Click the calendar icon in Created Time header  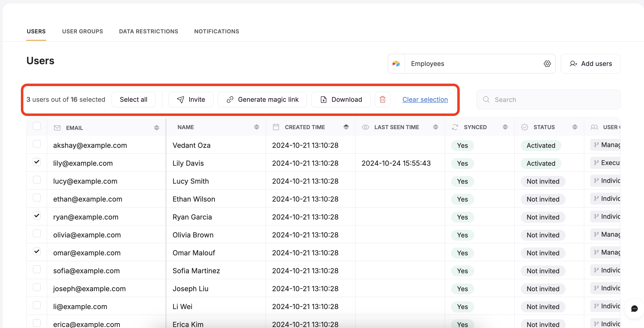pyautogui.click(x=276, y=127)
